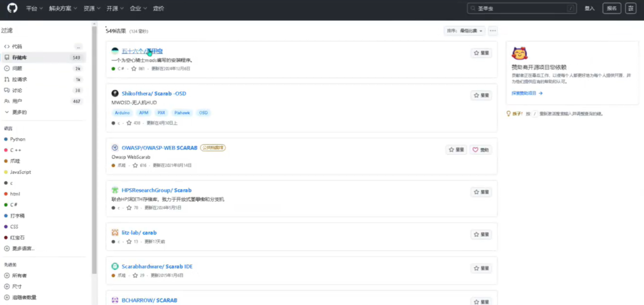644x305 pixels.
Task: Select the 代码 filter
Action: 43,47
